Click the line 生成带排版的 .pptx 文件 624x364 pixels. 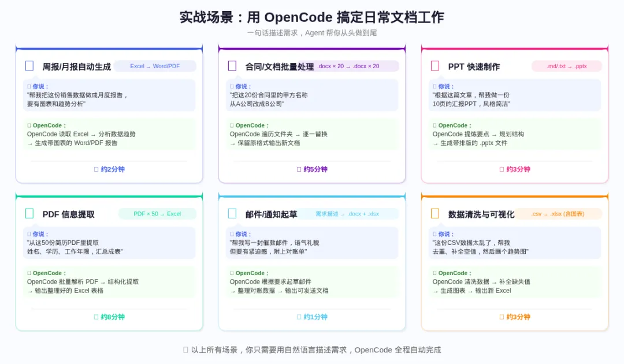[470, 143]
